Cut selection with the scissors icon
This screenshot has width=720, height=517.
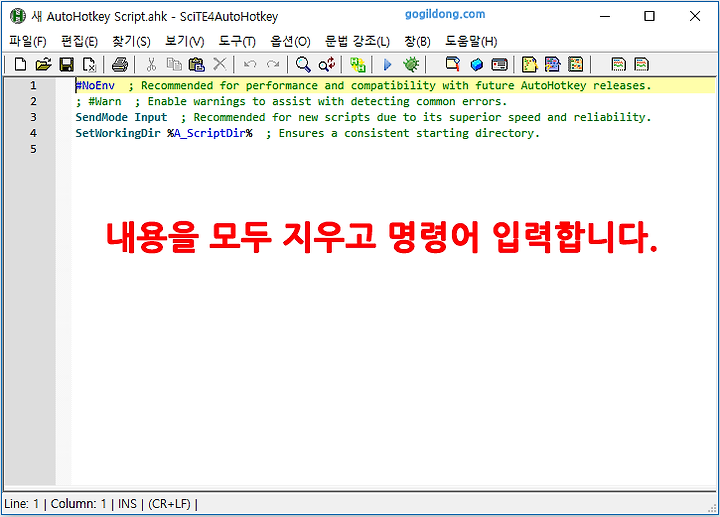(151, 64)
